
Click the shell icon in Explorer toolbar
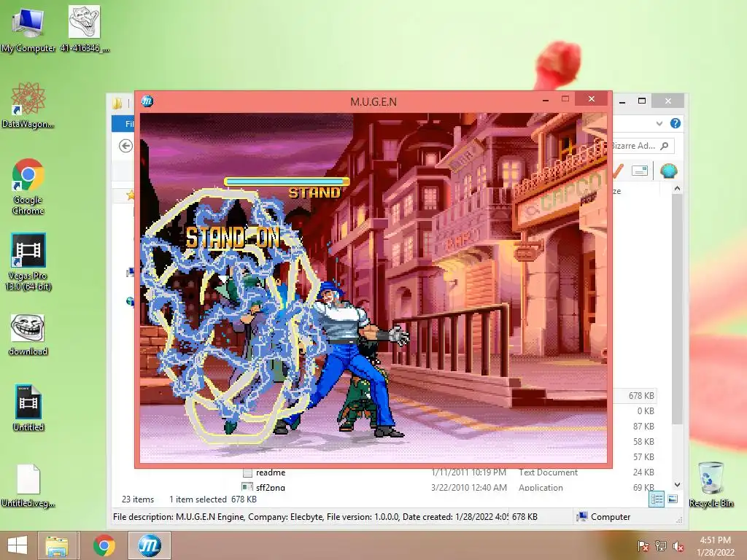[669, 171]
